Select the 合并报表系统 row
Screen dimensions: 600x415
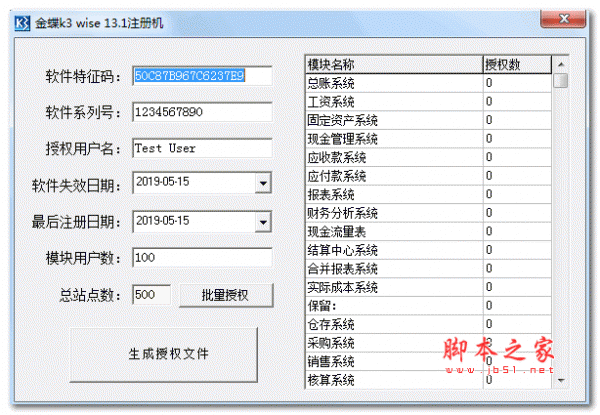coord(429,269)
